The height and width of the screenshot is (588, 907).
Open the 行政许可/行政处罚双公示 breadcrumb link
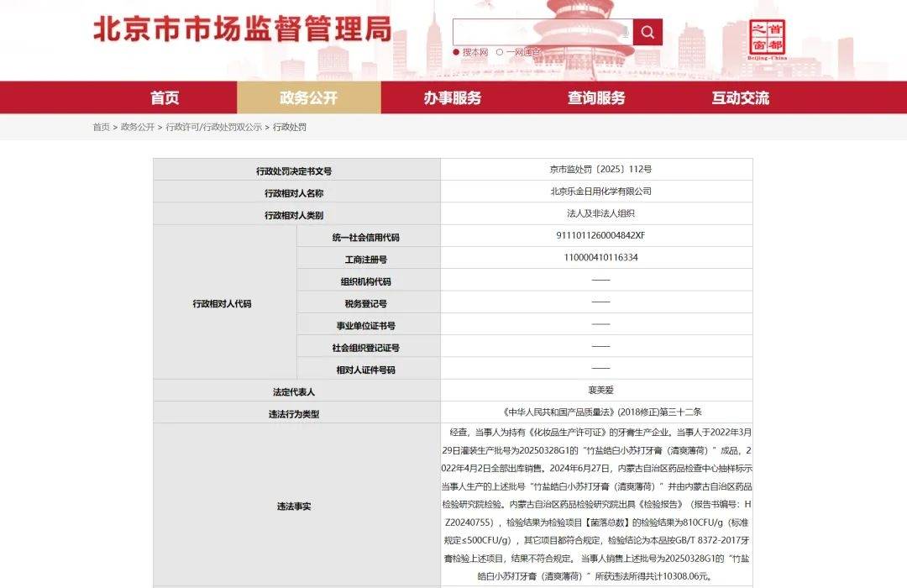pos(214,127)
